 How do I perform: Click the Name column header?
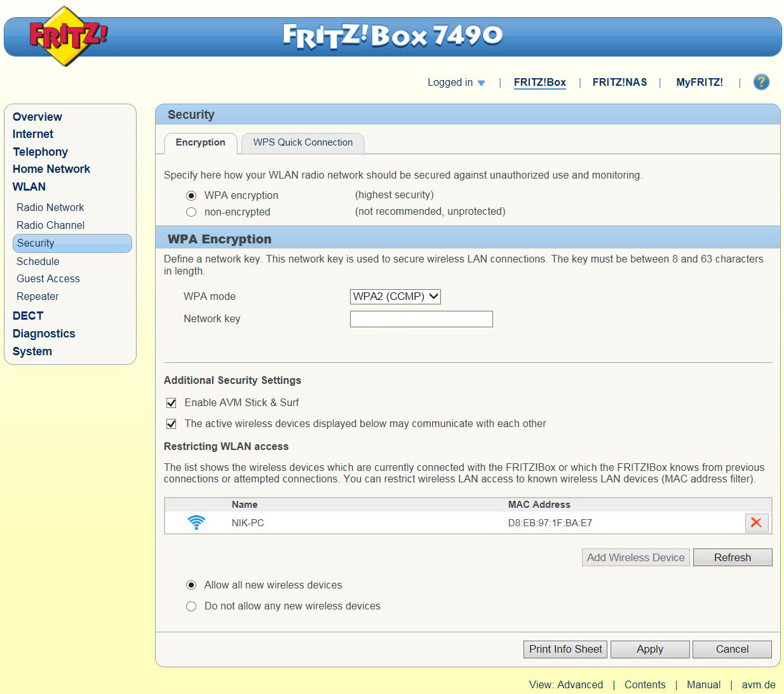245,505
